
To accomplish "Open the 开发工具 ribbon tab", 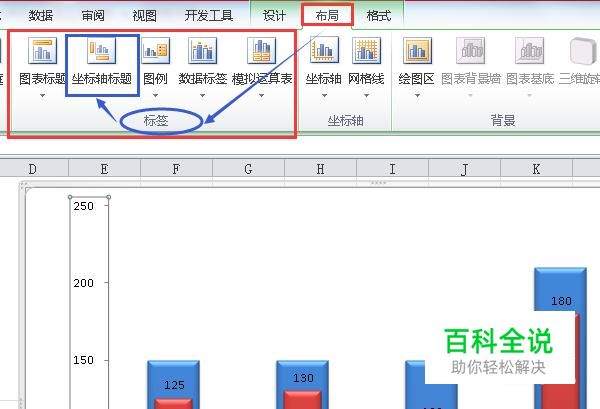I will click(x=209, y=15).
